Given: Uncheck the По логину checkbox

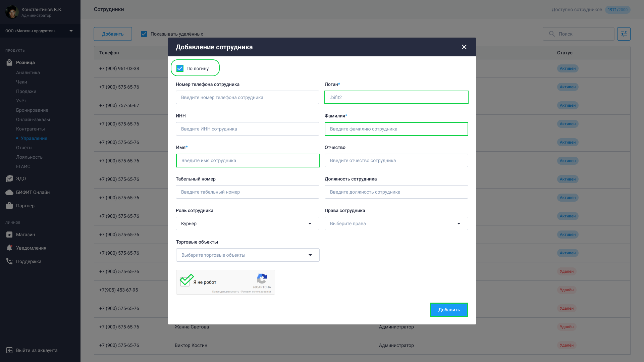Looking at the screenshot, I should (180, 68).
